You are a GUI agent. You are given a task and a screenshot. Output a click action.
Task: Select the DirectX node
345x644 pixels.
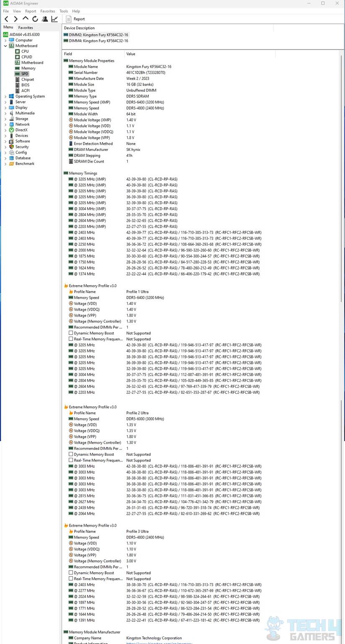point(21,130)
